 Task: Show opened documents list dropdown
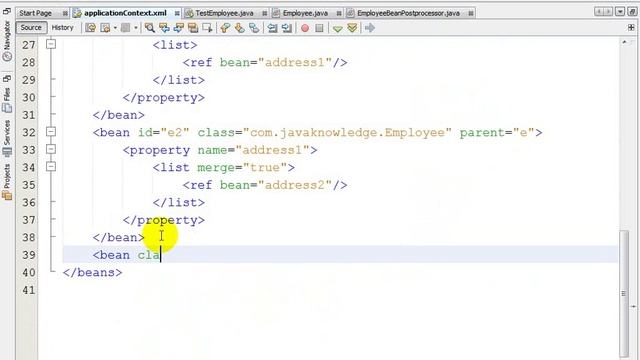(x=620, y=12)
